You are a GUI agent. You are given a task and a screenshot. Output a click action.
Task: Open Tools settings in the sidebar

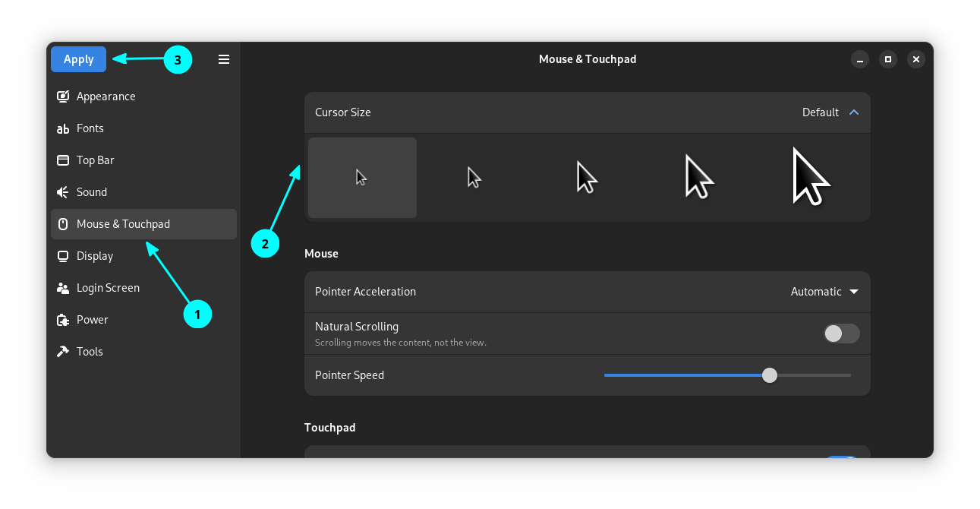click(90, 351)
